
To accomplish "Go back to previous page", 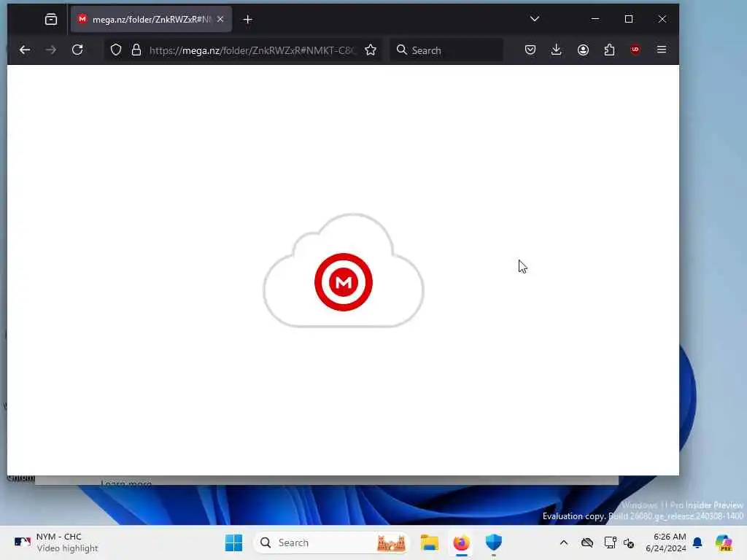I will click(x=25, y=50).
